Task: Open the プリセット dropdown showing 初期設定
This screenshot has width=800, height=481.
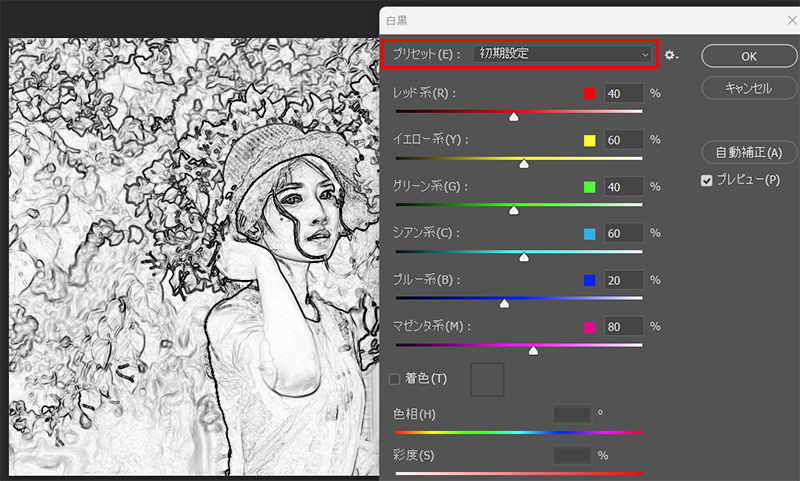Action: coord(563,54)
